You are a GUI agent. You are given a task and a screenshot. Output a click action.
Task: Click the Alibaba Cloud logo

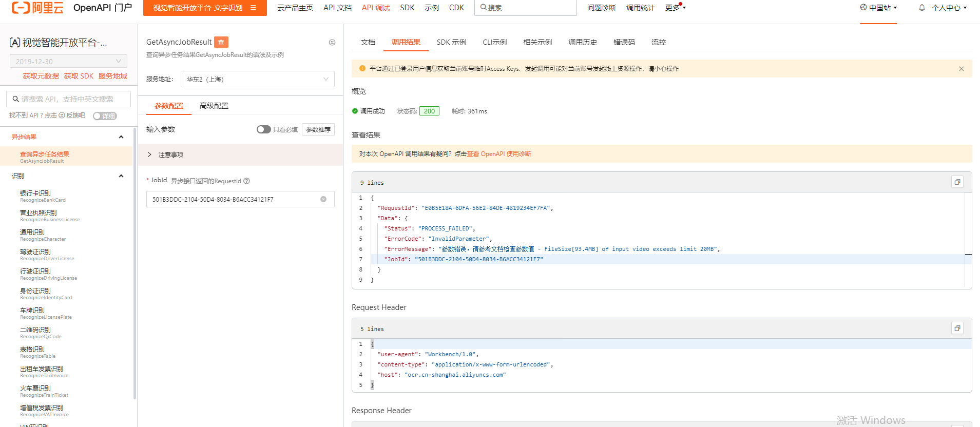tap(37, 8)
